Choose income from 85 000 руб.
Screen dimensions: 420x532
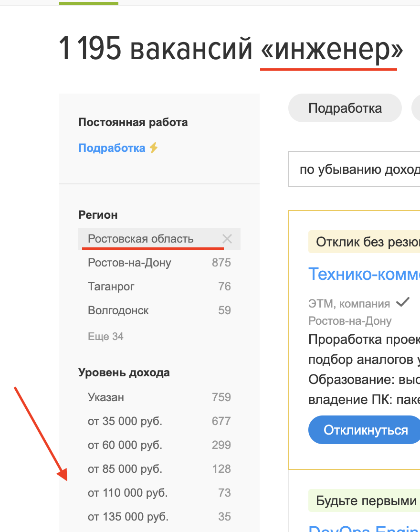click(x=125, y=469)
